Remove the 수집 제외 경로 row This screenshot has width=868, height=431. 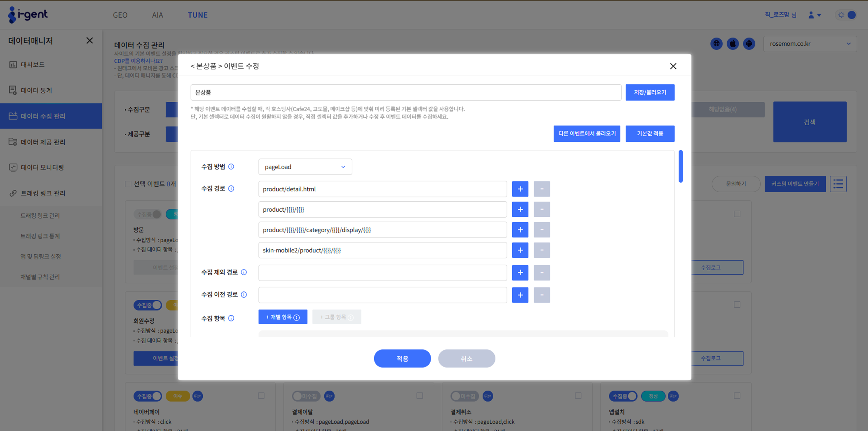(542, 273)
